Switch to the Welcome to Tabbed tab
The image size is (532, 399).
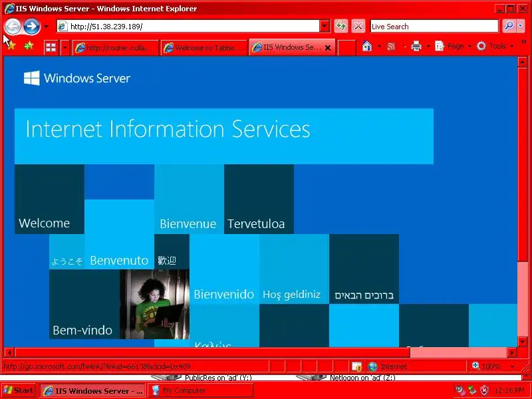[x=204, y=47]
